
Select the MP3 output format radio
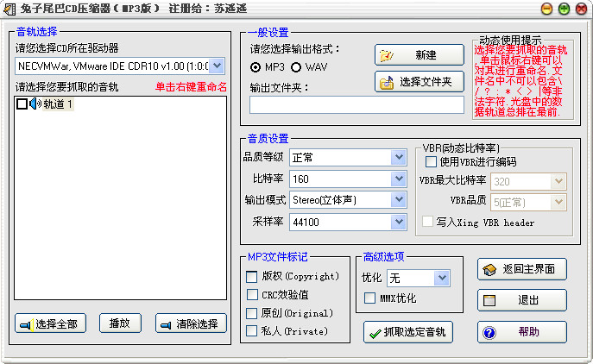coord(255,67)
